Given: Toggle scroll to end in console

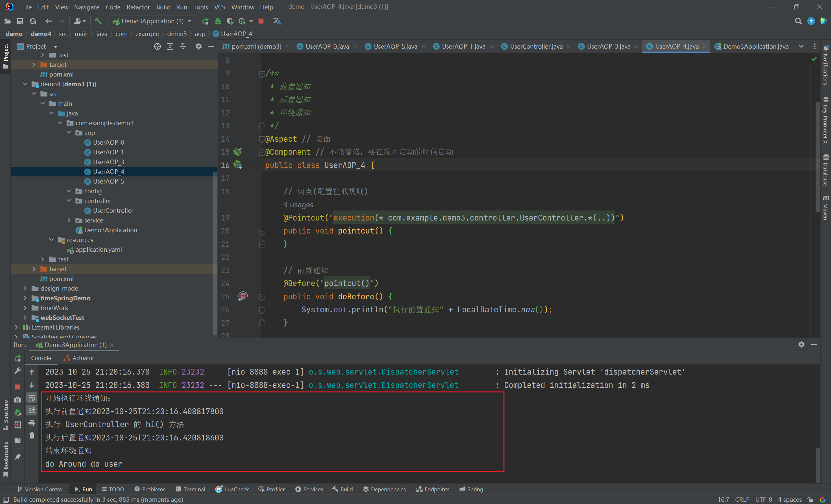Looking at the screenshot, I should [32, 410].
